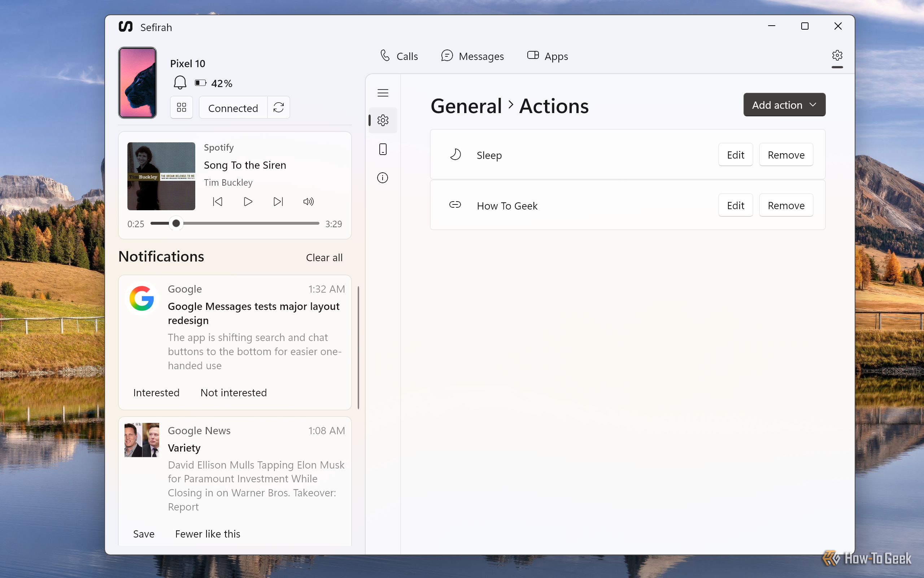The width and height of the screenshot is (924, 578).
Task: Click the Google notification logo
Action: pos(141,298)
